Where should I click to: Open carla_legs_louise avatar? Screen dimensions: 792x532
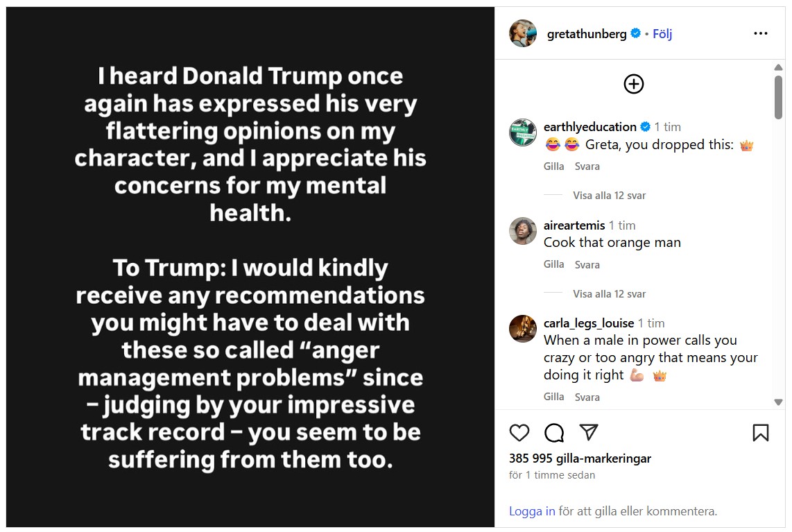coord(523,329)
